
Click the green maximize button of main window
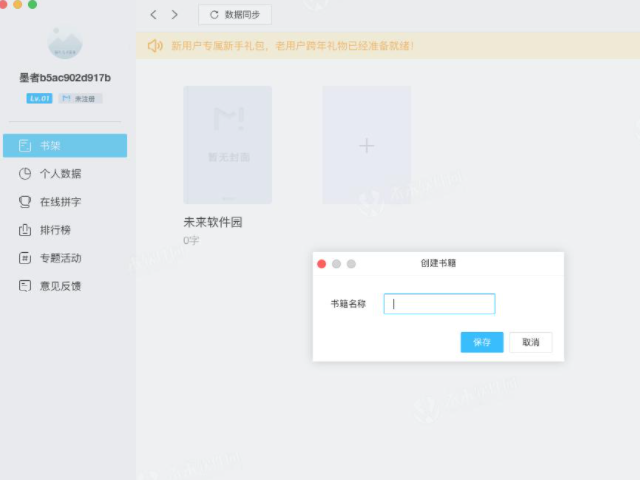tap(33, 4)
